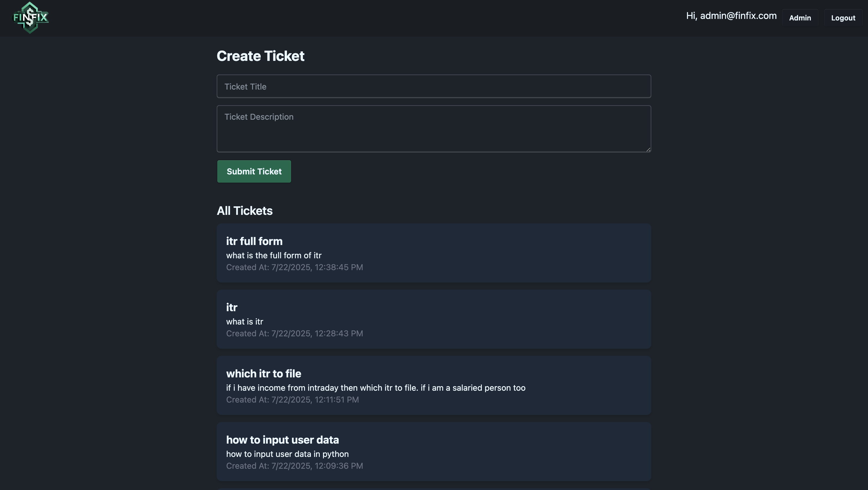Click the 12:28:43 PM created timestamp

point(295,333)
